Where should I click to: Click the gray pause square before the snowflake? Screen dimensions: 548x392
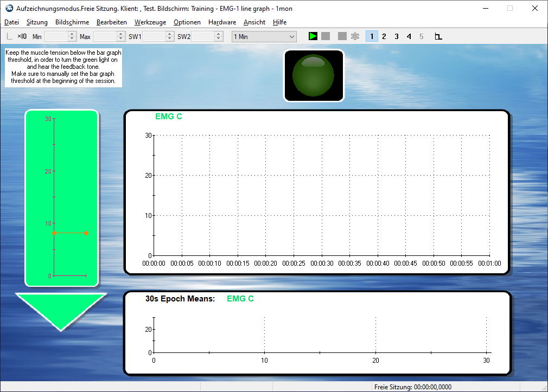point(342,36)
